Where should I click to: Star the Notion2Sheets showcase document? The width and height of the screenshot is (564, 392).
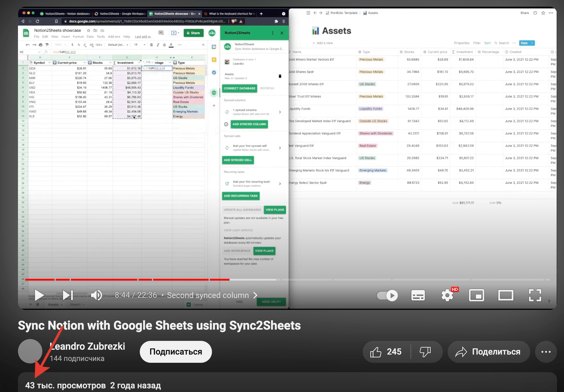pos(89,30)
